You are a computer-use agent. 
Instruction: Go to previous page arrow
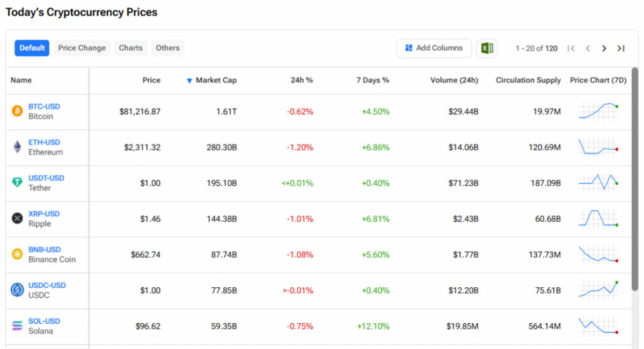click(x=588, y=48)
